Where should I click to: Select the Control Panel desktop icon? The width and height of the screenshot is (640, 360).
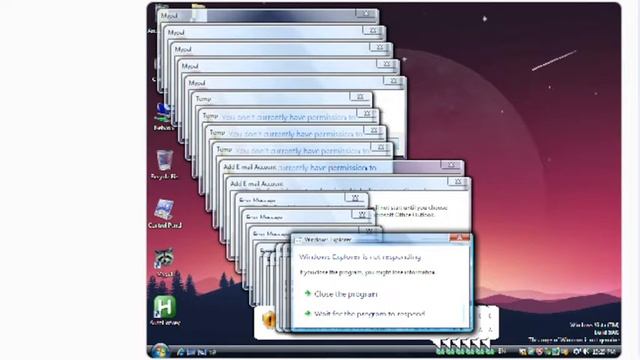click(x=164, y=213)
